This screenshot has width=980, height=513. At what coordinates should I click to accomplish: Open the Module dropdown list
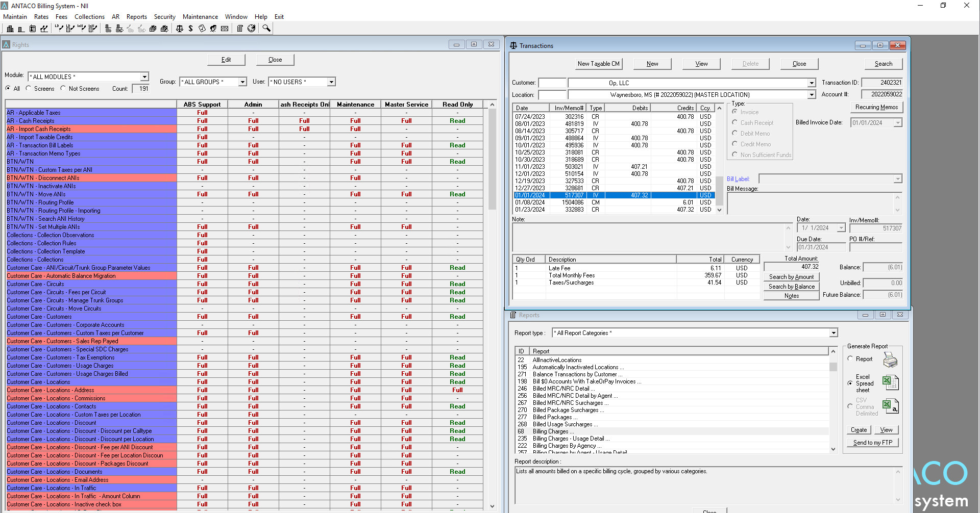(x=144, y=77)
